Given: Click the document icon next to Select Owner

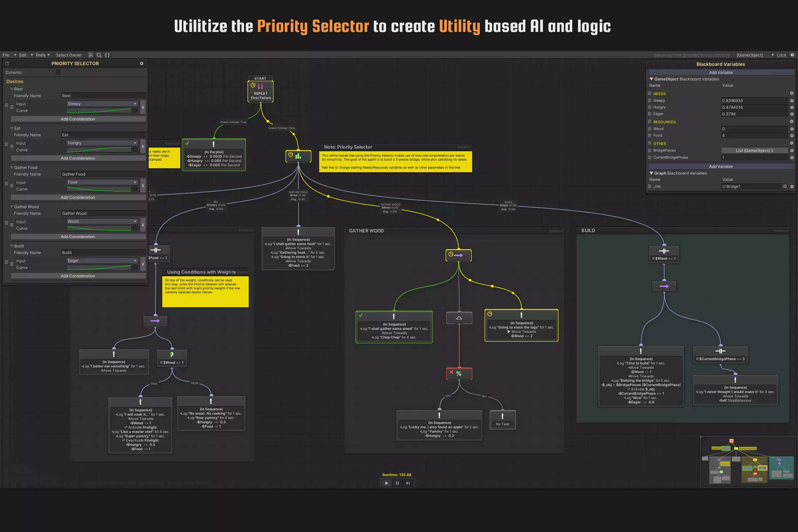Looking at the screenshot, I should 90,55.
